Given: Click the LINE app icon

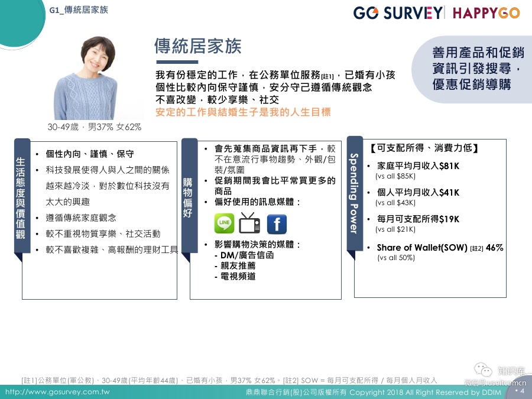Looking at the screenshot, I should (224, 223).
